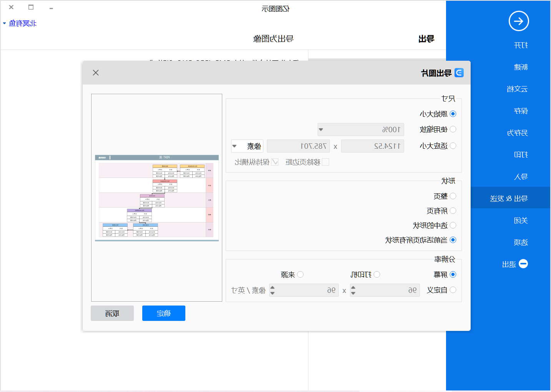Viewport: 551px width, 392px height.
Task: Decrease resolution spinner beside 像素/英寸 label
Action: click(x=272, y=293)
